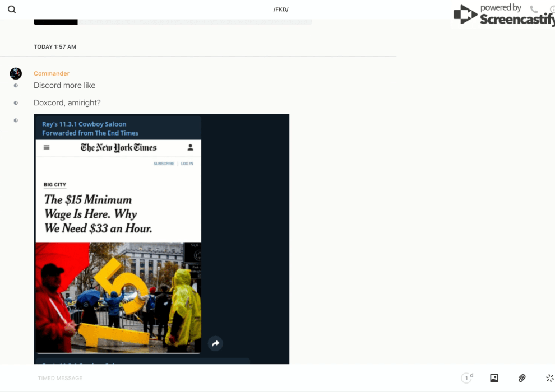The width and height of the screenshot is (555, 392).
Task: Click "Rey's 11.3.1 Cowboy Saloon" header
Action: point(84,124)
